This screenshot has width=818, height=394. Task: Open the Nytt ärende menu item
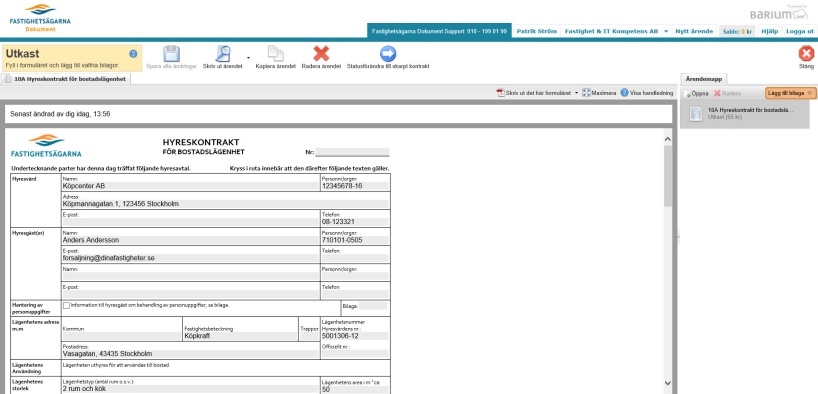(x=694, y=31)
